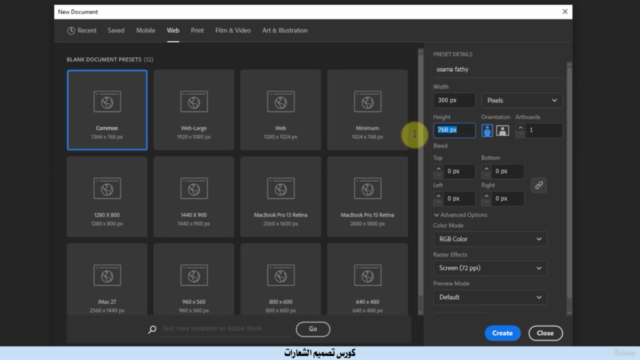This screenshot has width=640, height=360.
Task: Click the Create button
Action: coord(502,333)
